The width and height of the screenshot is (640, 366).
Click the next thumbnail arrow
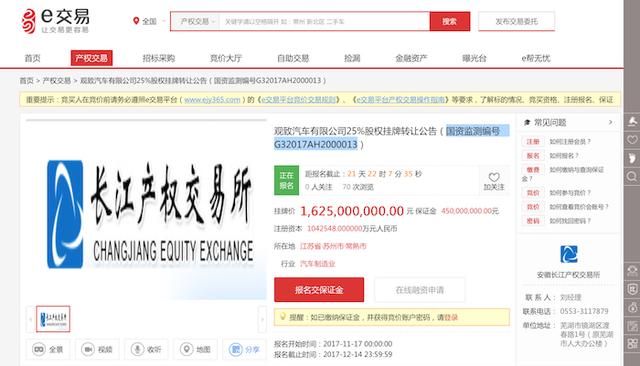262,319
